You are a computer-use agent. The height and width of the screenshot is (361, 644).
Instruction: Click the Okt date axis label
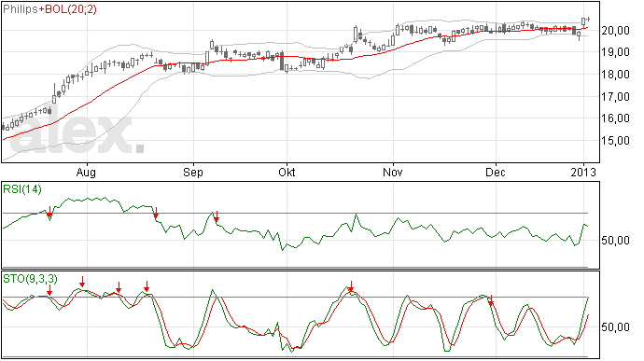tap(287, 172)
